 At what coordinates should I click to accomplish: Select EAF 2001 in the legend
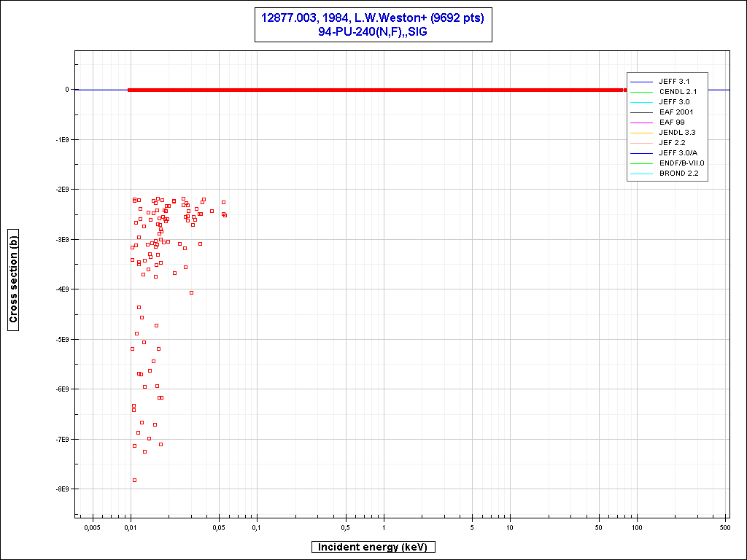click(676, 112)
